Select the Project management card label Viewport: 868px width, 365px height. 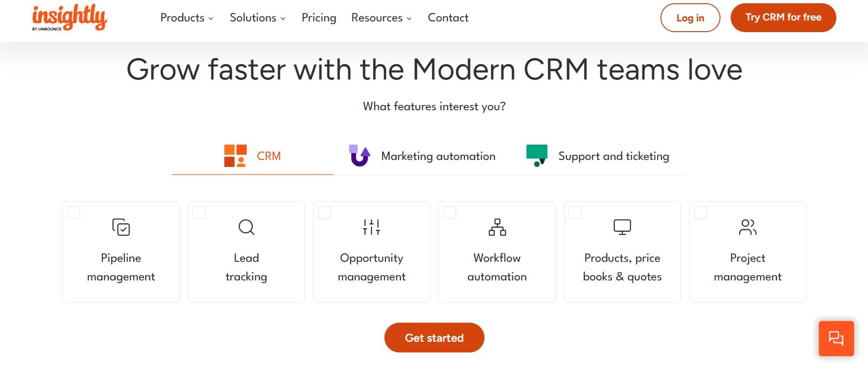pos(747,267)
